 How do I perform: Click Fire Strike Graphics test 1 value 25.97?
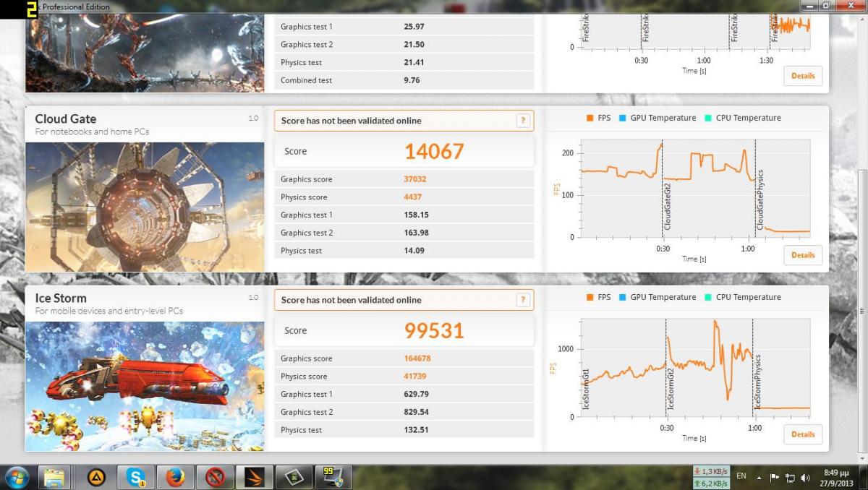pyautogui.click(x=414, y=27)
